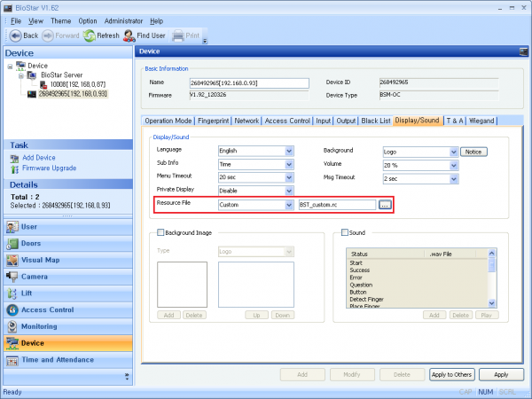This screenshot has width=532, height=399.
Task: Click the Add Device task icon
Action: point(14,158)
